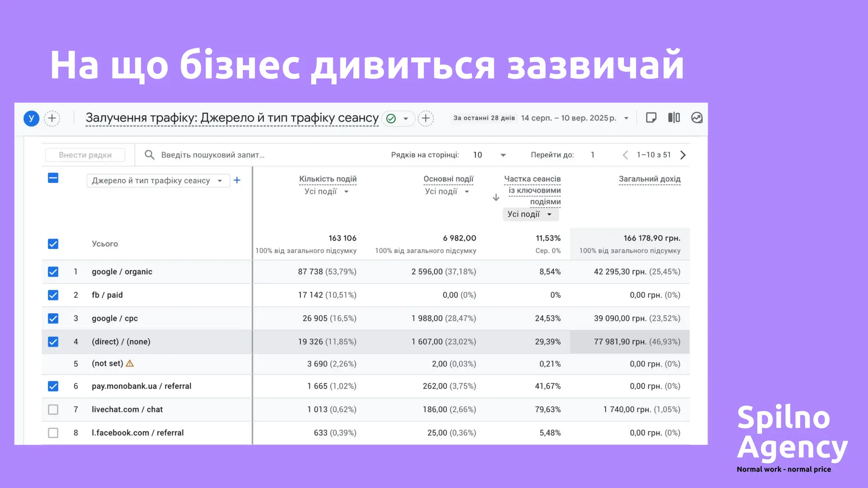Uncheck the google / organic row checkbox

(53, 272)
